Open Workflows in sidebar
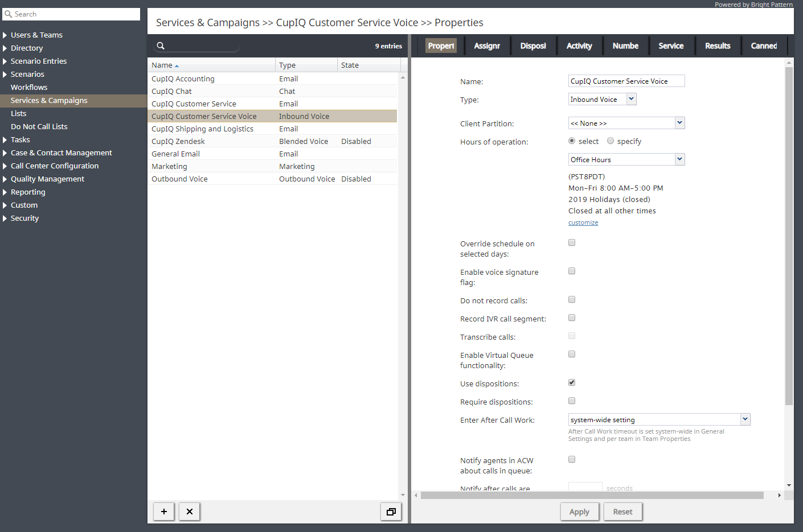803x532 pixels. (x=29, y=88)
